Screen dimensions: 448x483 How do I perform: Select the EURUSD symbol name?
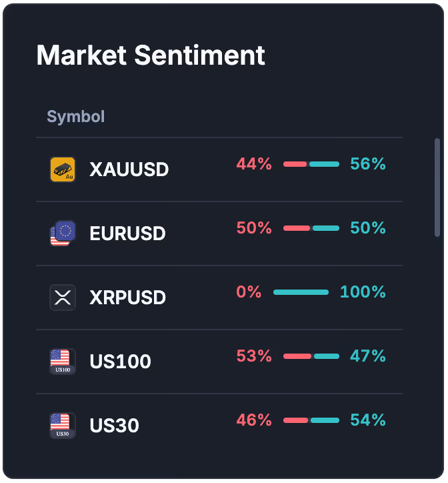(x=127, y=233)
